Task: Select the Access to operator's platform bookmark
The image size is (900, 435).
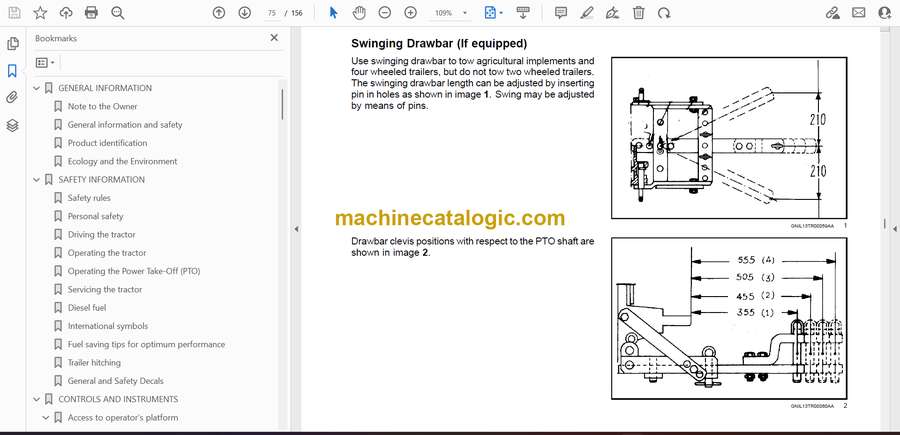Action: [x=123, y=418]
